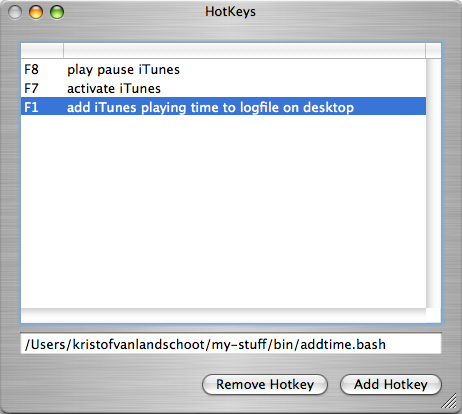Minimize the HotKeys window with yellow button

[x=36, y=12]
